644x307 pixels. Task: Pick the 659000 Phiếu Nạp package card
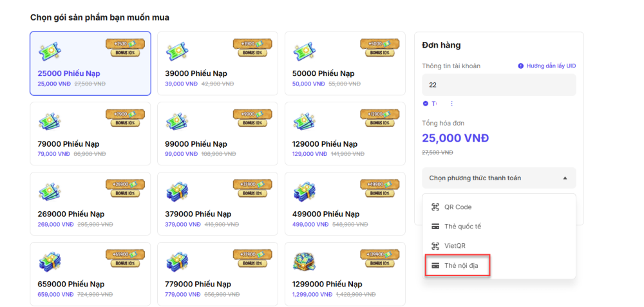click(90, 274)
